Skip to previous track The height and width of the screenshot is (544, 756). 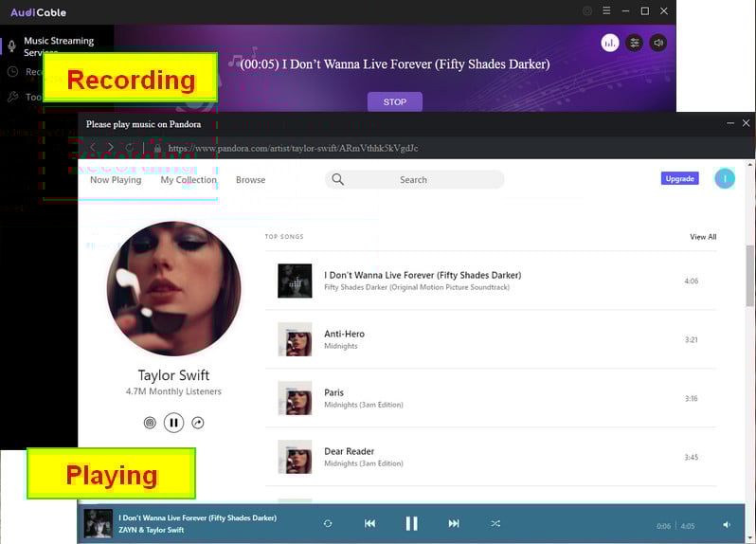coord(369,524)
